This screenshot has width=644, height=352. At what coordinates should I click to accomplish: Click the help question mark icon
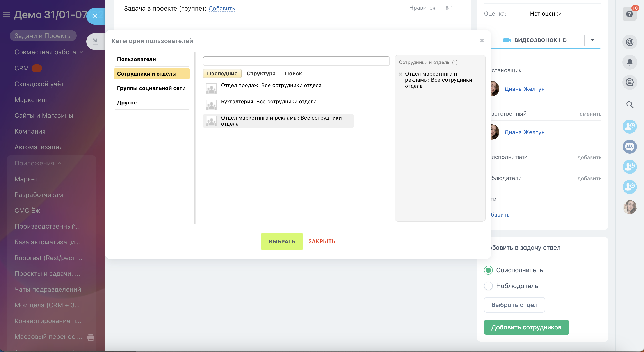[x=629, y=14]
